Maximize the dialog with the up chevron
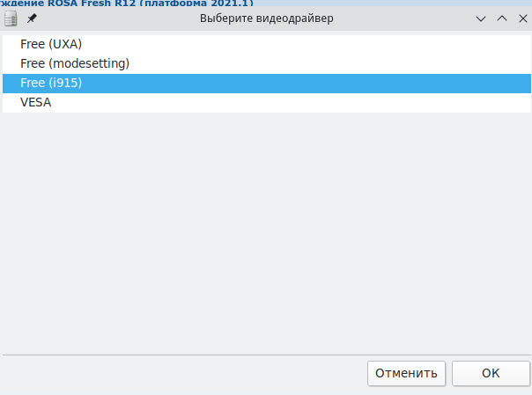 pos(502,18)
